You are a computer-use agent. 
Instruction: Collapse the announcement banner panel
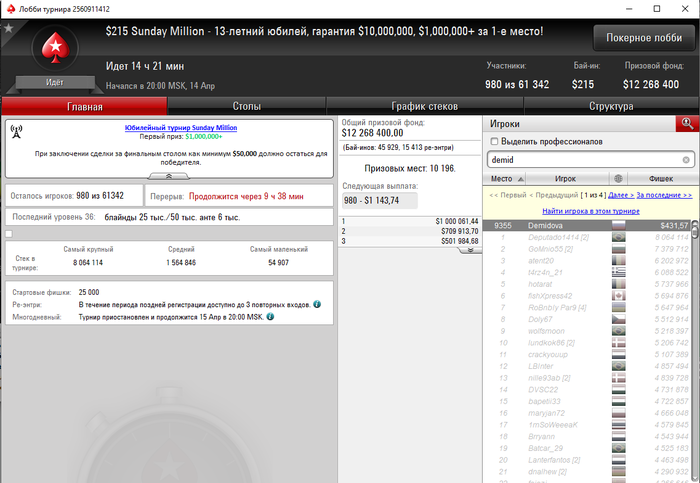point(169,176)
